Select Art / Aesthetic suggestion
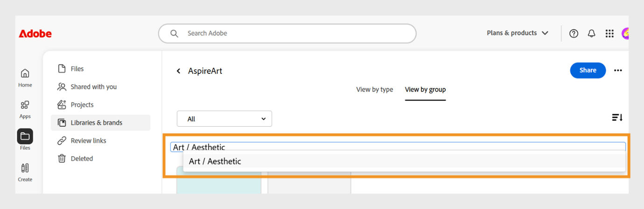 215,161
